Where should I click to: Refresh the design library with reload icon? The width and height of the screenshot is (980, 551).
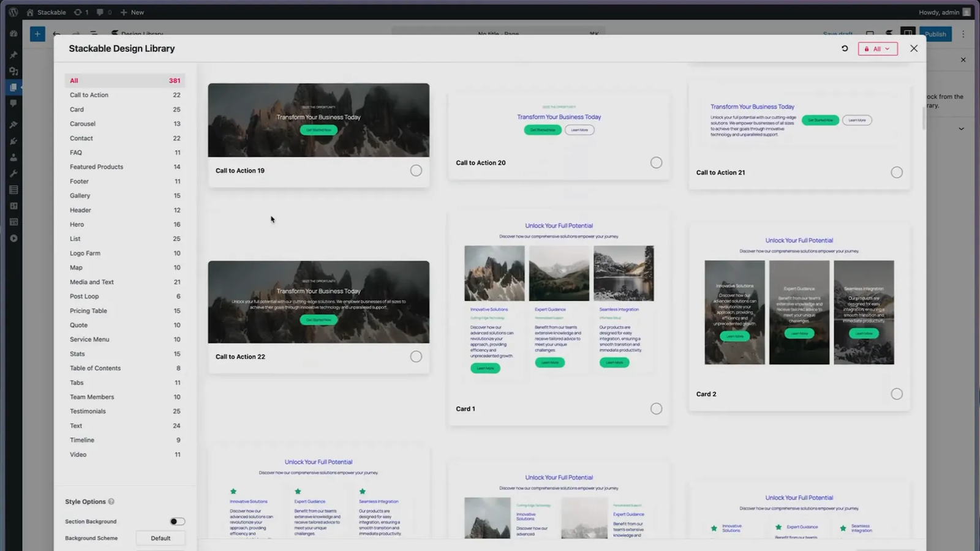(x=845, y=48)
